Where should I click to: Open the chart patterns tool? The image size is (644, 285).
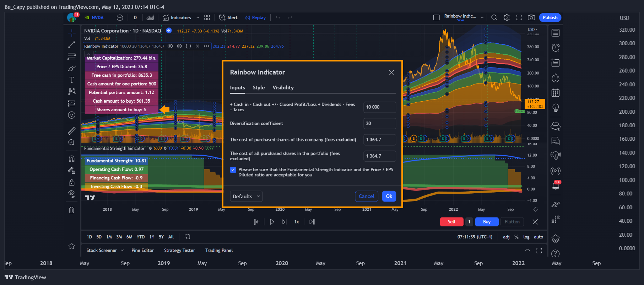(x=72, y=91)
